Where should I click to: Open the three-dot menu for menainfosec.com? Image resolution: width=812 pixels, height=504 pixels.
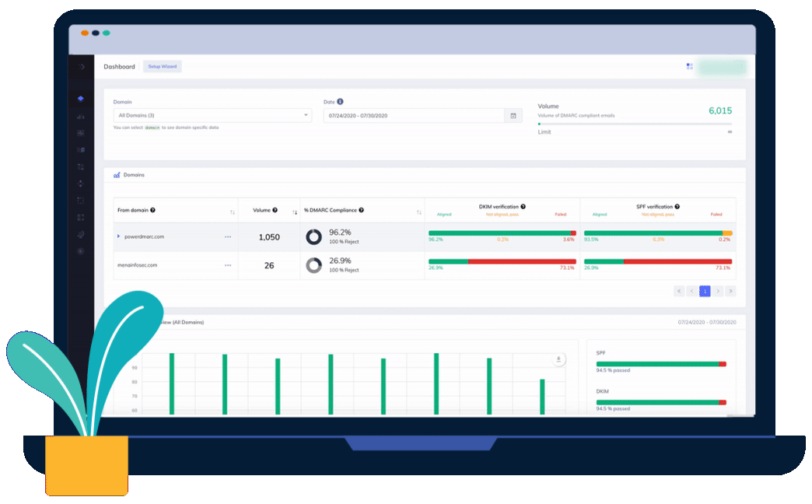click(227, 265)
